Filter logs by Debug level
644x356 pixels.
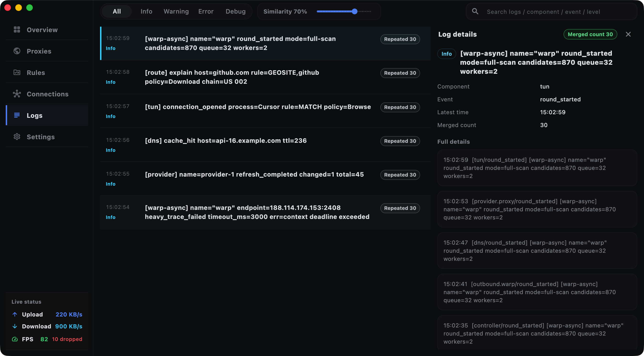pos(236,11)
